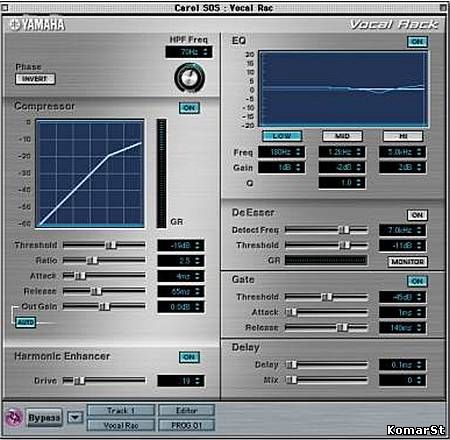Click the purple swirl plug-in icon

[14, 418]
